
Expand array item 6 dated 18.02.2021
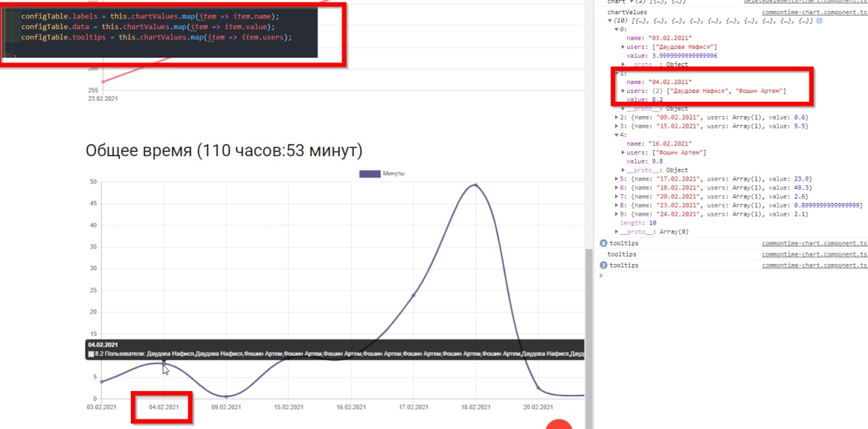click(x=616, y=188)
